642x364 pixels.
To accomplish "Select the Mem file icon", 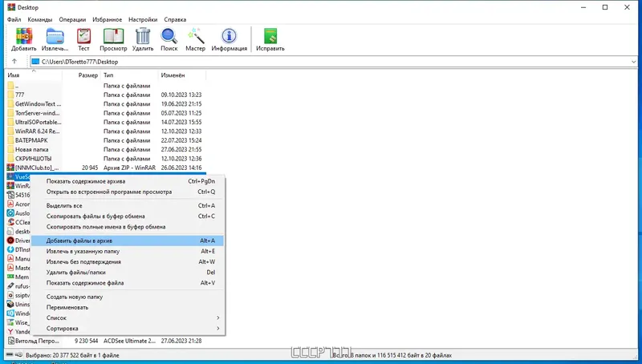I will [10, 277].
